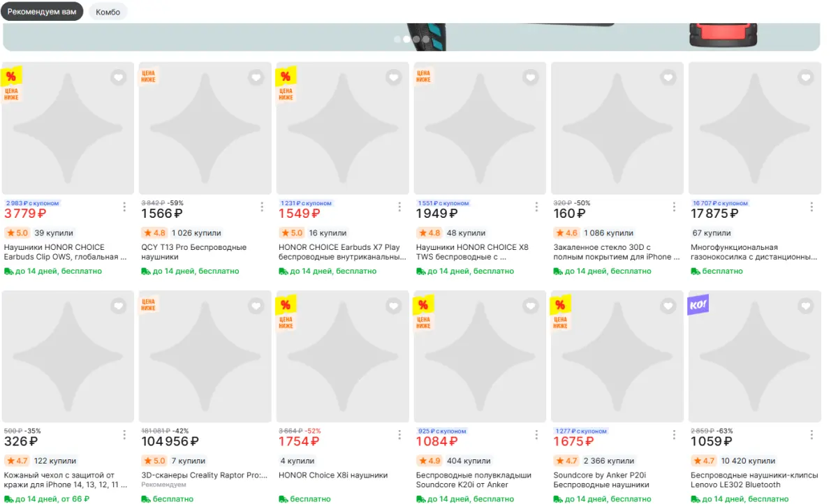The height and width of the screenshot is (504, 838).
Task: Open Закаленное стекло 30D product title
Action: (x=617, y=252)
